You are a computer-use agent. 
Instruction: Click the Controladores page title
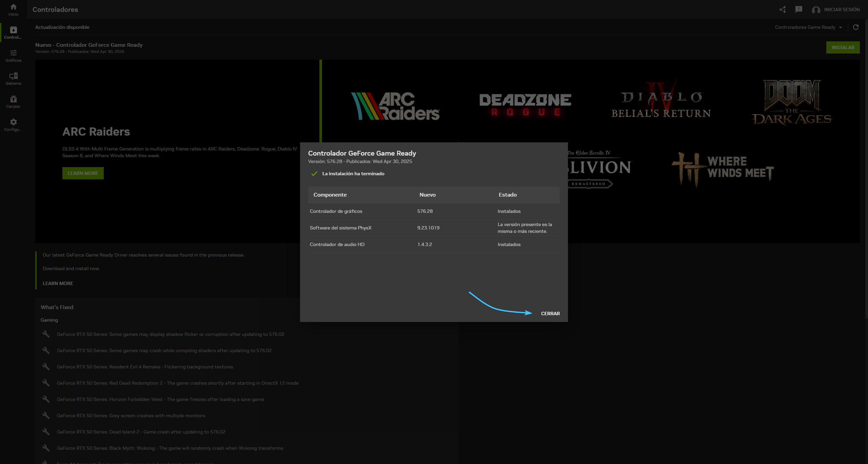coord(55,9)
